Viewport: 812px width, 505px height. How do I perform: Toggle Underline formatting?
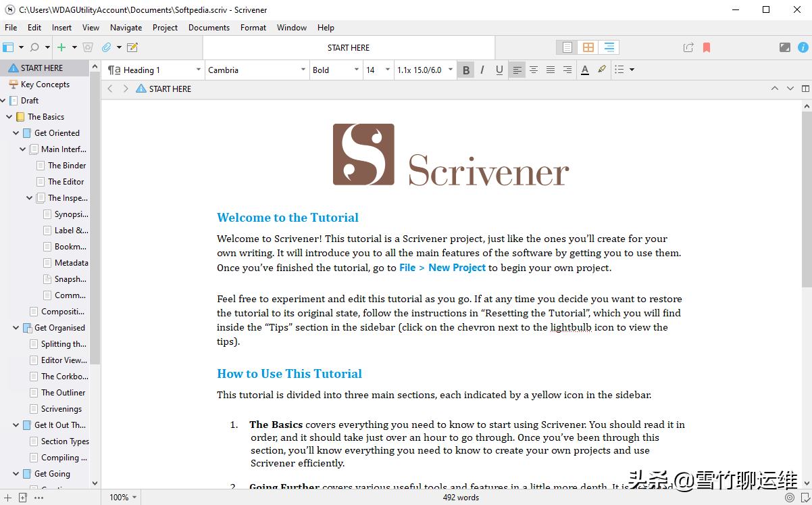tap(499, 70)
